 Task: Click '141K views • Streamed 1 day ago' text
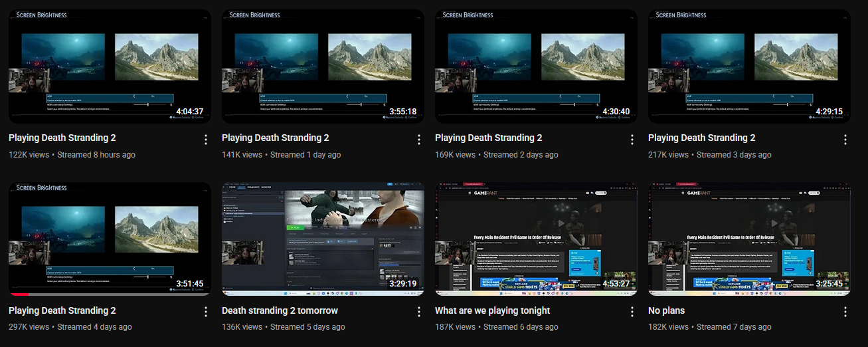click(282, 155)
